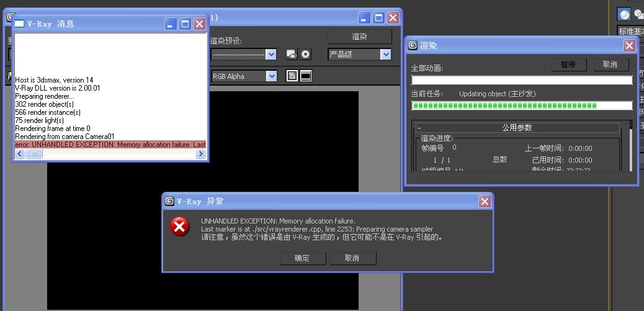Click the V-Ray 消息 horizontal scrollbar thumb
Viewport: 644px width, 311px height.
pos(34,154)
